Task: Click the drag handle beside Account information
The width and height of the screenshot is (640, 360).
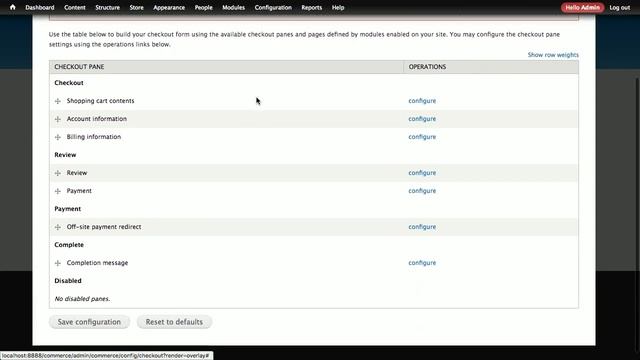Action: [x=58, y=119]
